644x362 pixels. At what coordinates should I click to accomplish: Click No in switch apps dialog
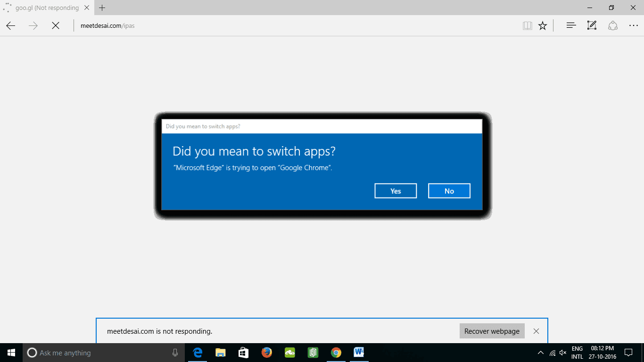coord(449,191)
